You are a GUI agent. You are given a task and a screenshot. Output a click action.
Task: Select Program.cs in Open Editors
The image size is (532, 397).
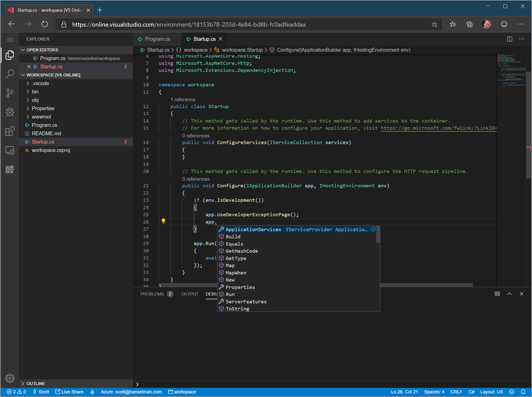[75, 58]
